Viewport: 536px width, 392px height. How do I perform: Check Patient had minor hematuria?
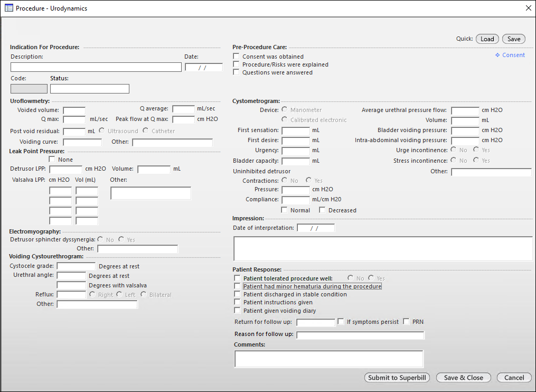tap(237, 286)
